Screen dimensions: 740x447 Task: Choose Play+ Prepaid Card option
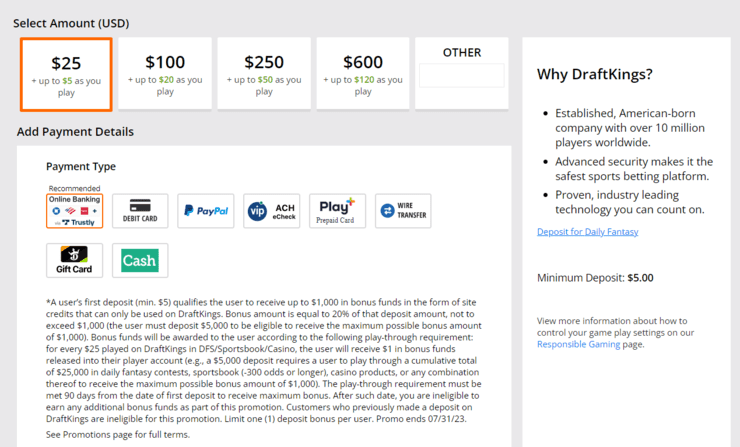tap(337, 211)
